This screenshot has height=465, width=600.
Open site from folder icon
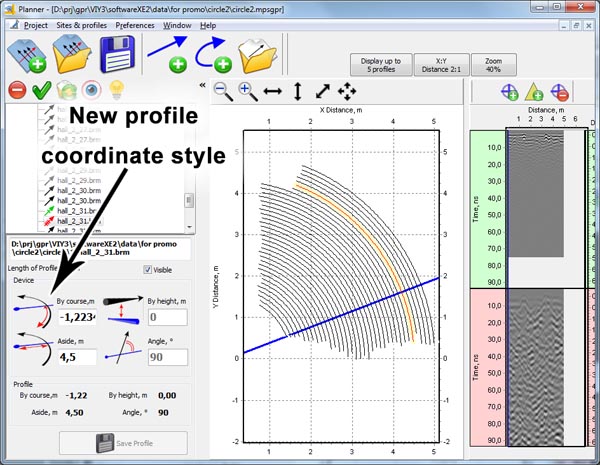(72, 54)
